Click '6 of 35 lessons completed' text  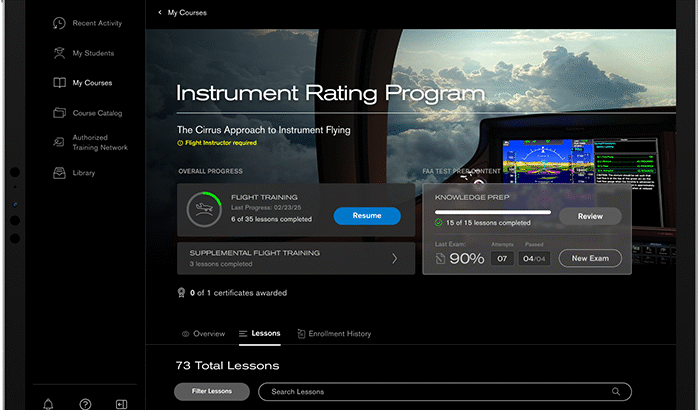(x=271, y=219)
